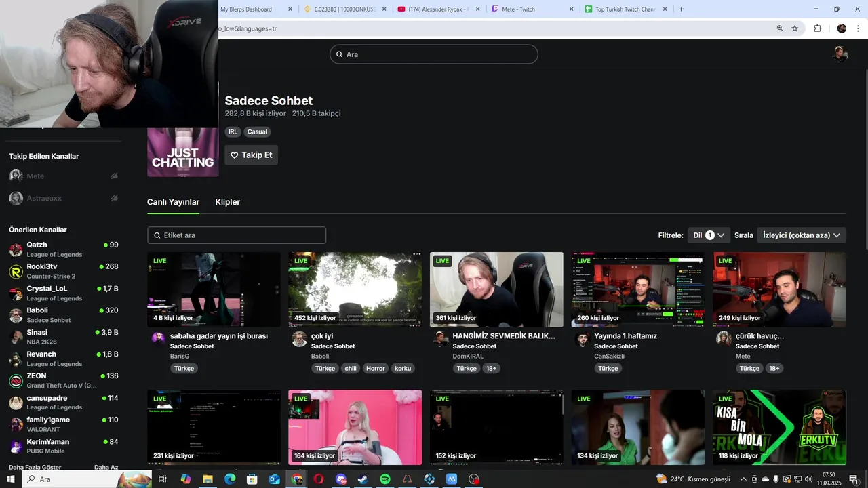This screenshot has height=488, width=868.
Task: Open the Twitch profile avatar menu
Action: [x=840, y=54]
